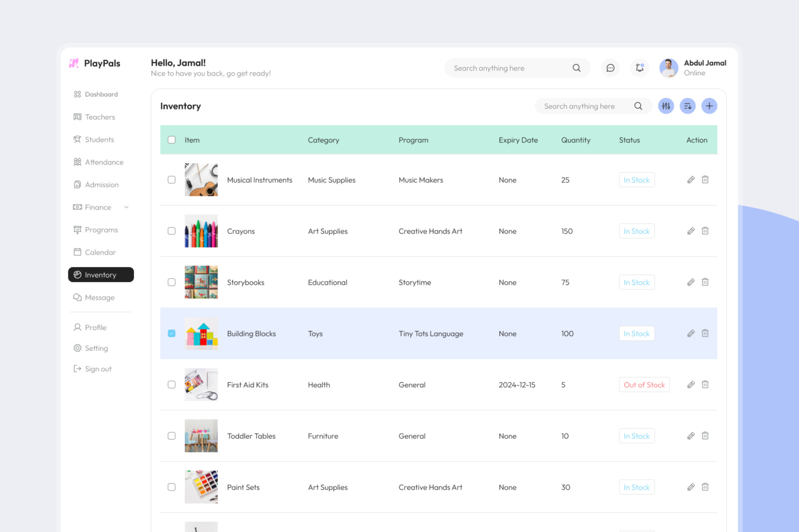This screenshot has height=532, width=799.
Task: Click Sign out in sidebar
Action: 98,369
